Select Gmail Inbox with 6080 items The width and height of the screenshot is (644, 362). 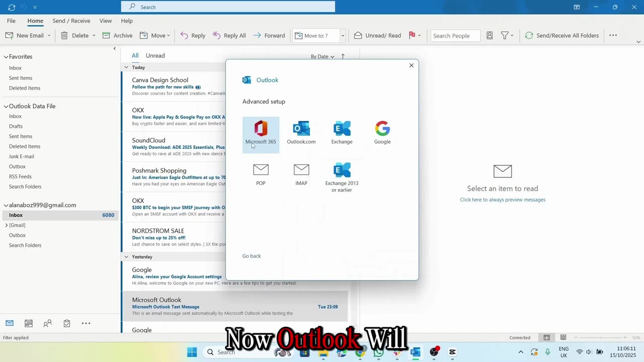click(x=60, y=215)
